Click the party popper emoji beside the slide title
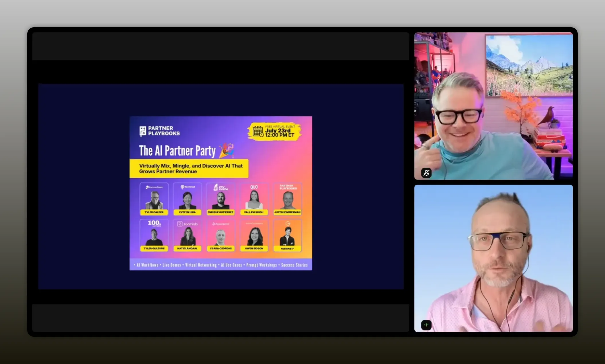This screenshot has width=605, height=364. point(227,150)
